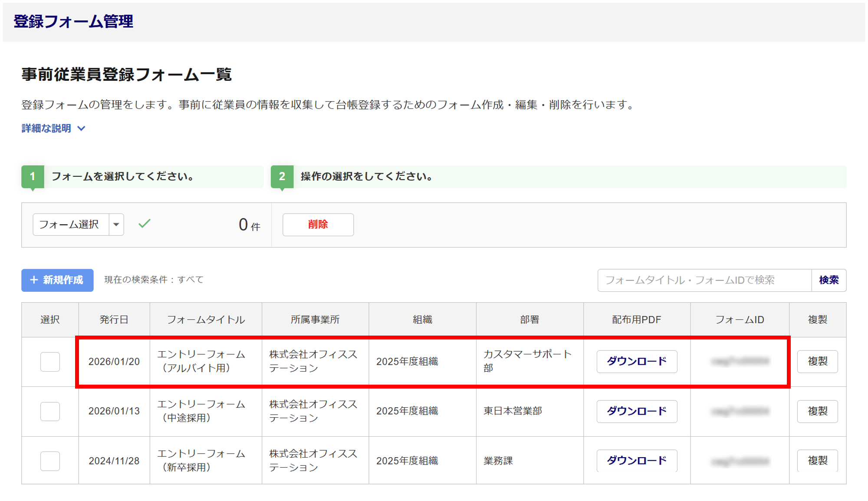
Task: Duplicate the 2026/01/20 form with 複製
Action: [x=817, y=361]
